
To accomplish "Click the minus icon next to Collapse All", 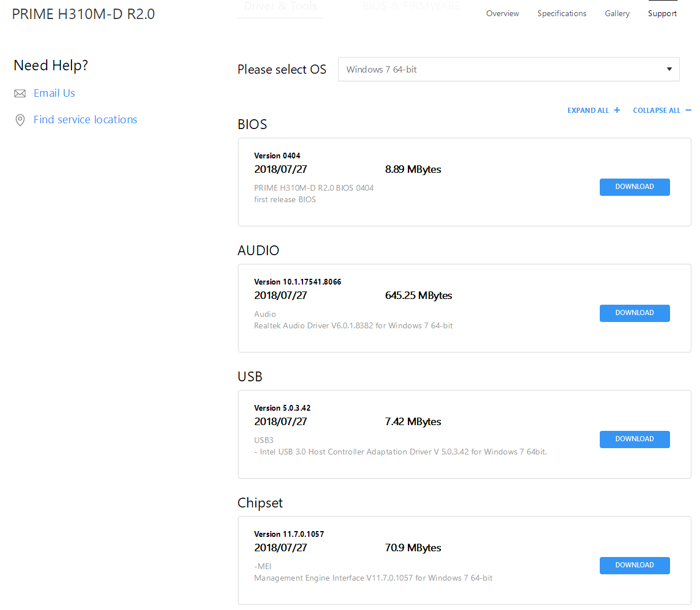I will coord(688,110).
